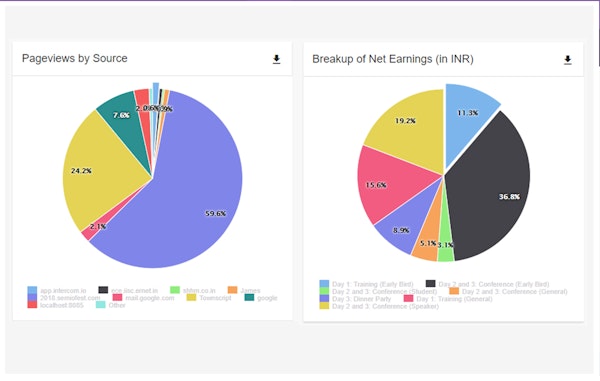Click Day 1: Training (General) legend label
This screenshot has width=600, height=381.
(x=454, y=299)
